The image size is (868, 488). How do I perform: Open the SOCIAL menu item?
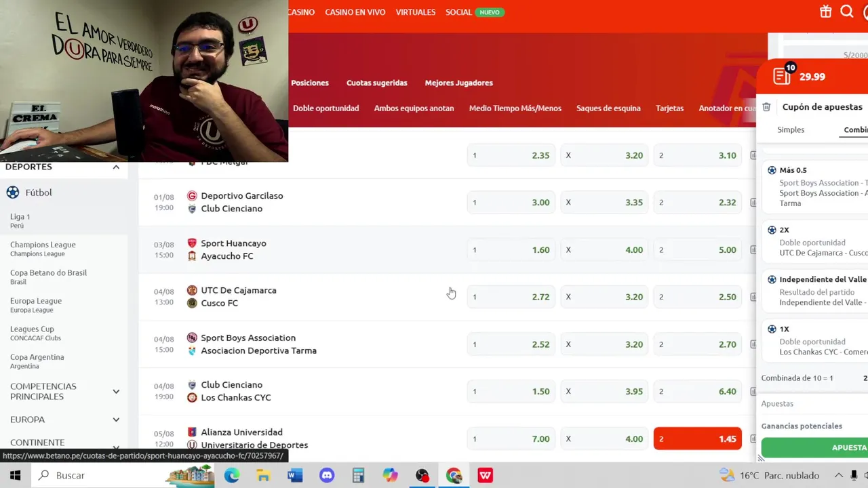458,12
